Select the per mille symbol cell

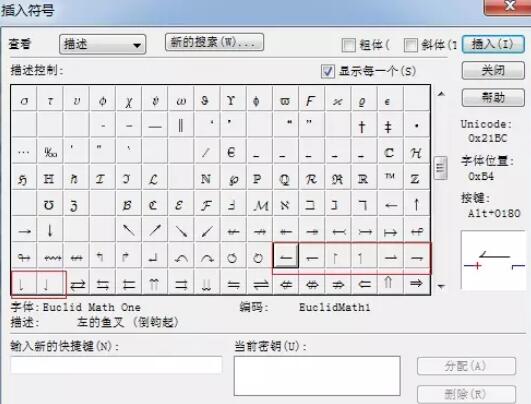coord(50,152)
